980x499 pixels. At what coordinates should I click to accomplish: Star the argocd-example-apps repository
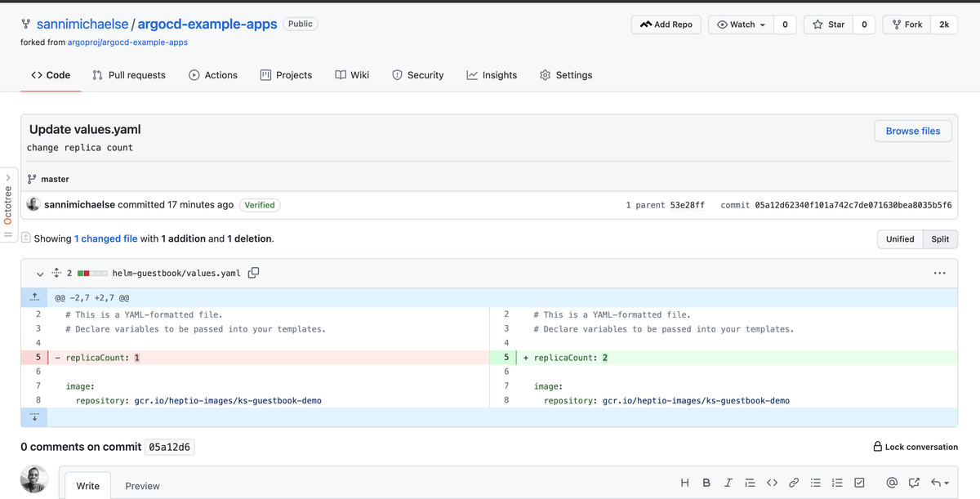(828, 25)
